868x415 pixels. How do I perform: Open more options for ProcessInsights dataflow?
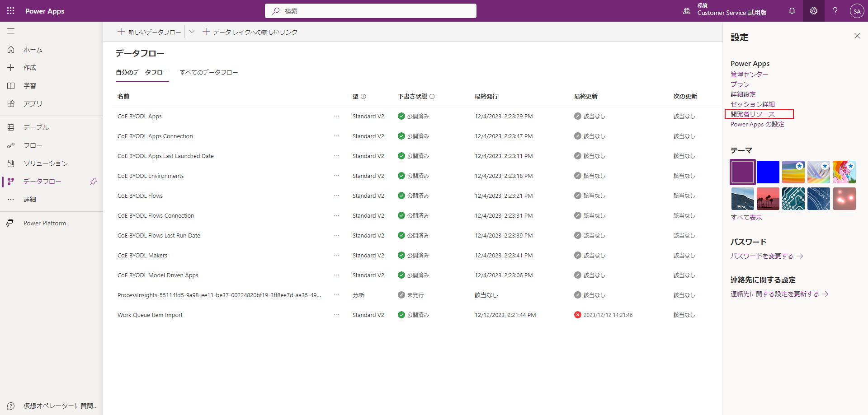point(336,295)
